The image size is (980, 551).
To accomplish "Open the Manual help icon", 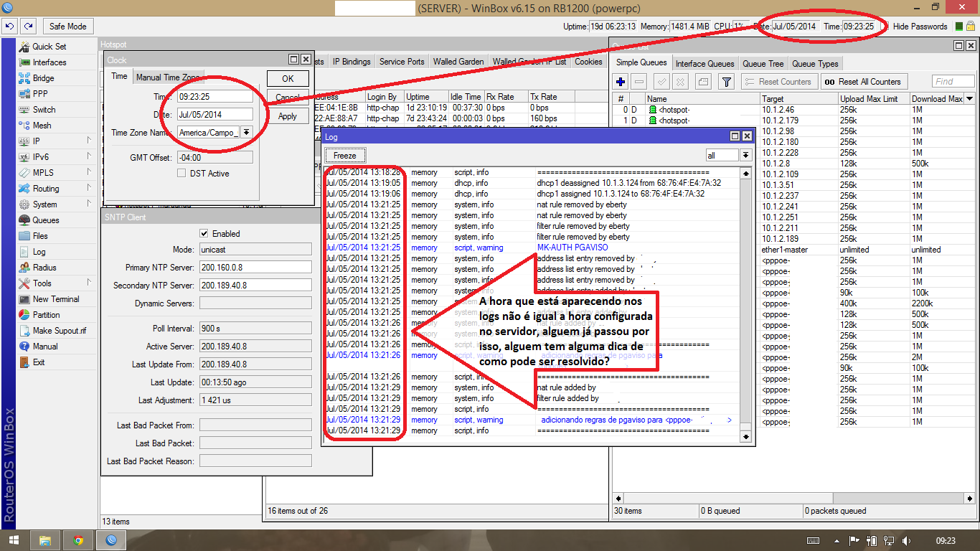I will pos(24,347).
